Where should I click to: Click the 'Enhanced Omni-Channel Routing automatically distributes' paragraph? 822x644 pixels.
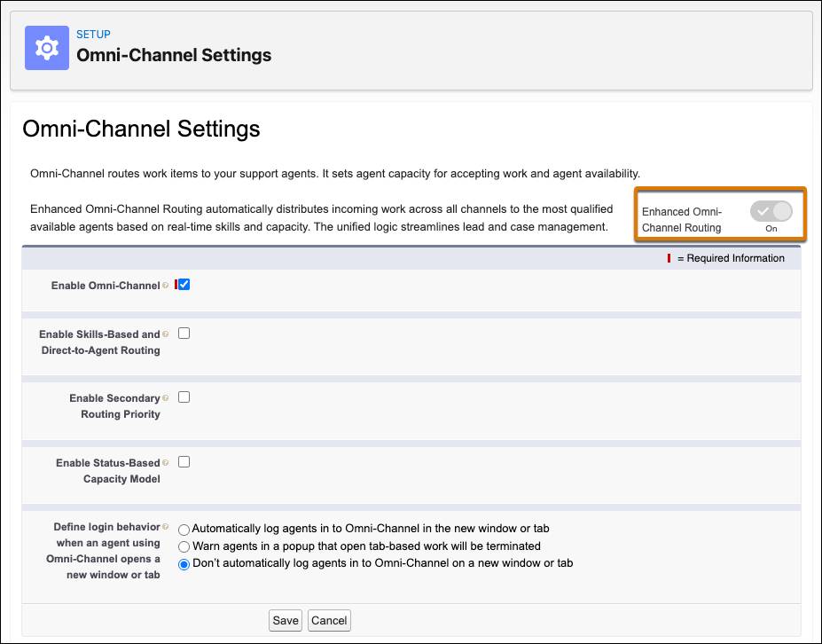[x=321, y=218]
